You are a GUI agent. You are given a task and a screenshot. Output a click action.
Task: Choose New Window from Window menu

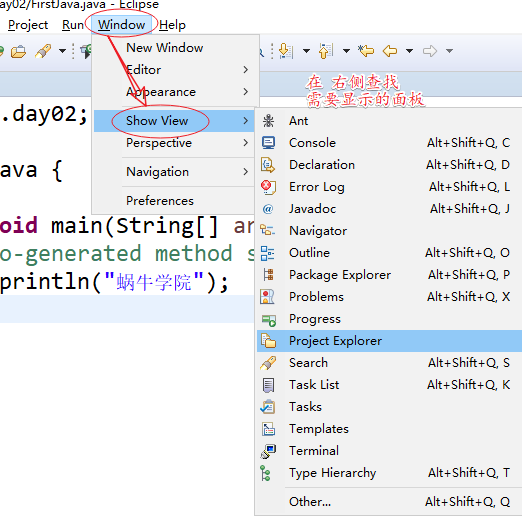click(x=174, y=48)
